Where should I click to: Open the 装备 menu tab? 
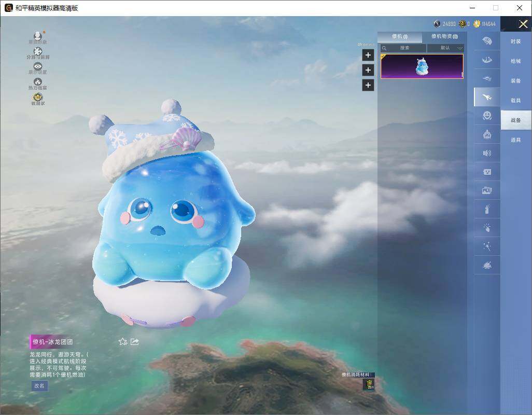tap(516, 81)
